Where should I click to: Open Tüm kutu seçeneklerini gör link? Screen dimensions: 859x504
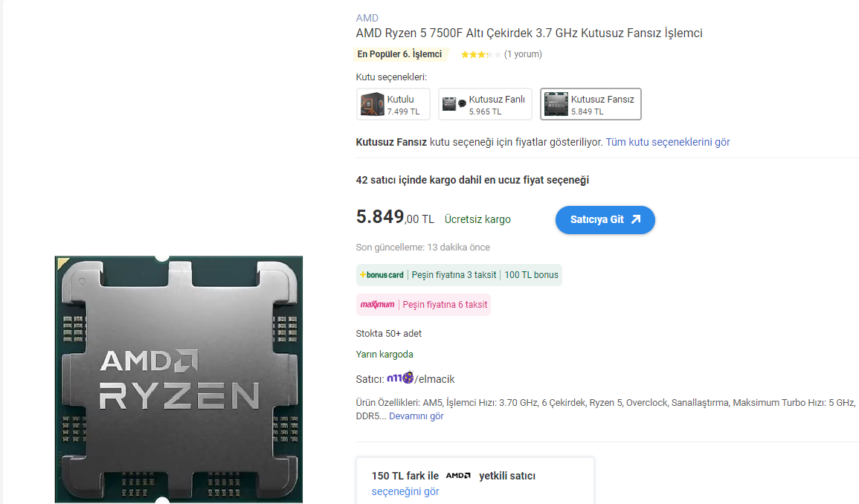coord(668,142)
